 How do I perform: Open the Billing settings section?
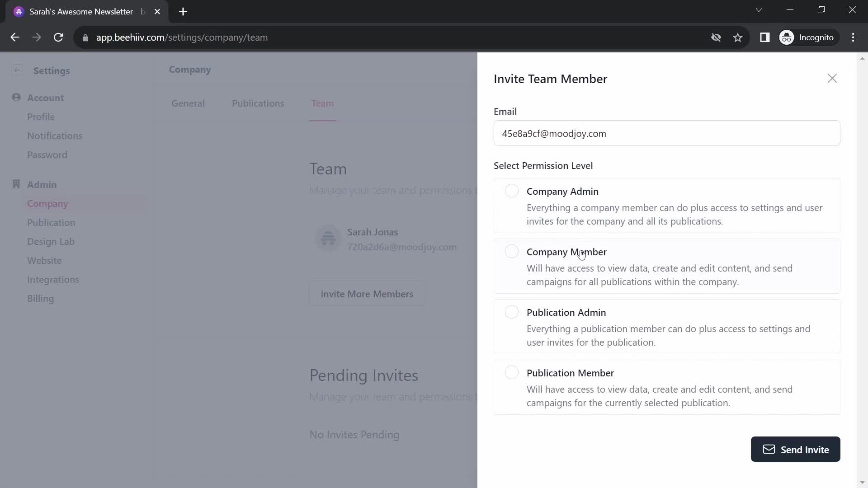tap(41, 299)
